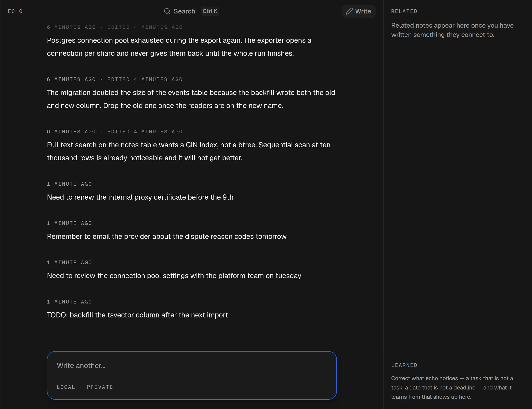This screenshot has height=409, width=532.
Task: Select the proxy certificate renewal note
Action: point(140,197)
